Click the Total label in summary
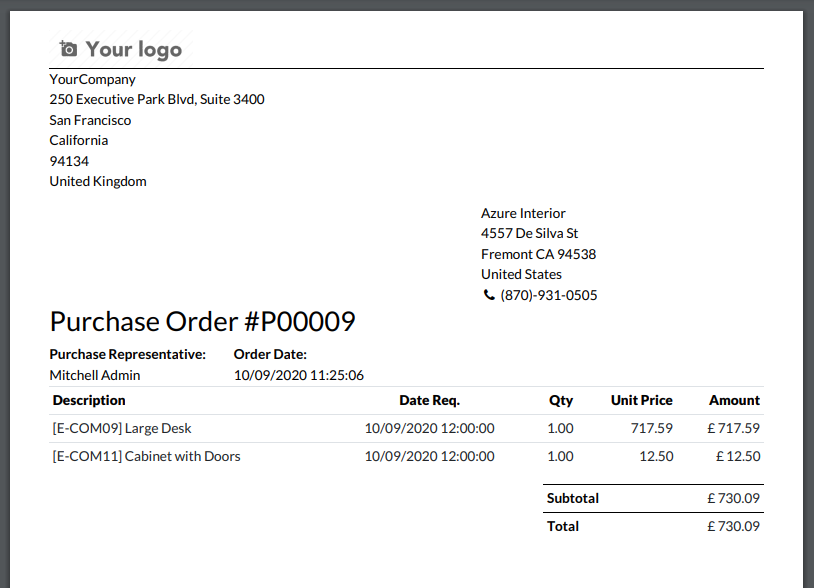 563,526
